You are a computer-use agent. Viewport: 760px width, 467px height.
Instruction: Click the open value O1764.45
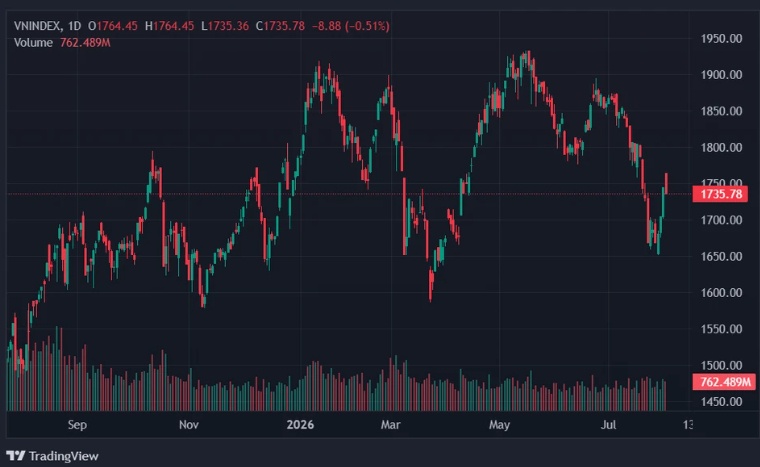(x=113, y=26)
